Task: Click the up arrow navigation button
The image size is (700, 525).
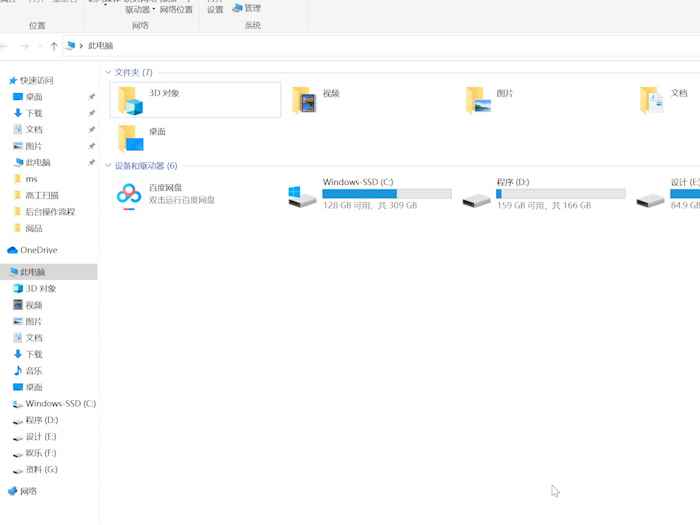Action: [53, 46]
